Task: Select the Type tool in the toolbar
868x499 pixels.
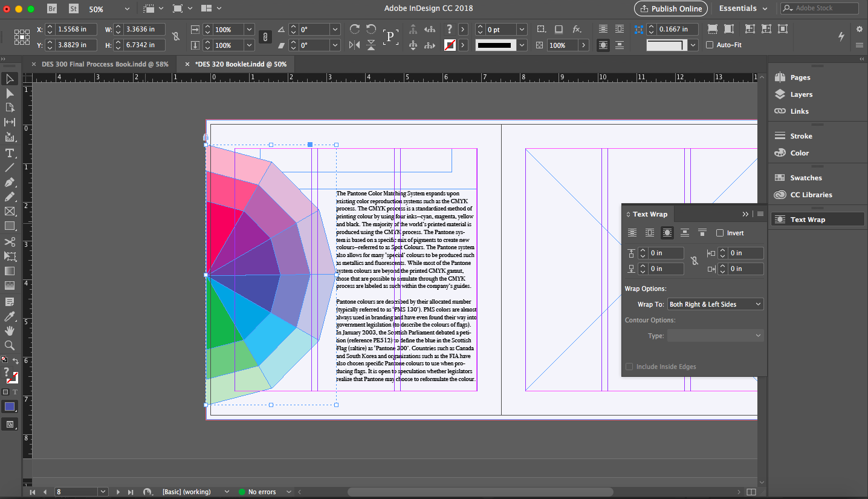Action: (10, 153)
